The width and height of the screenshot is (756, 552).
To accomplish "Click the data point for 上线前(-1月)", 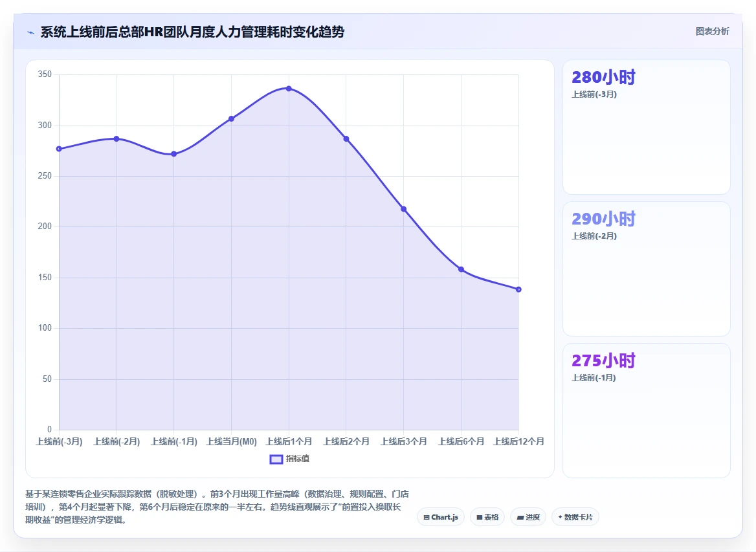I will point(174,154).
